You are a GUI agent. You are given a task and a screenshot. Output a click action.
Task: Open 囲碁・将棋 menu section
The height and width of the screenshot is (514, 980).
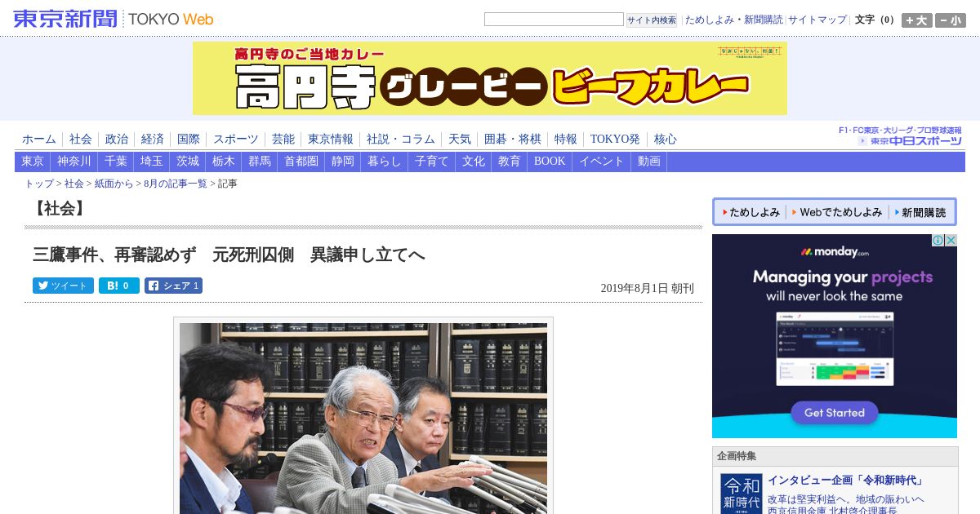[513, 140]
